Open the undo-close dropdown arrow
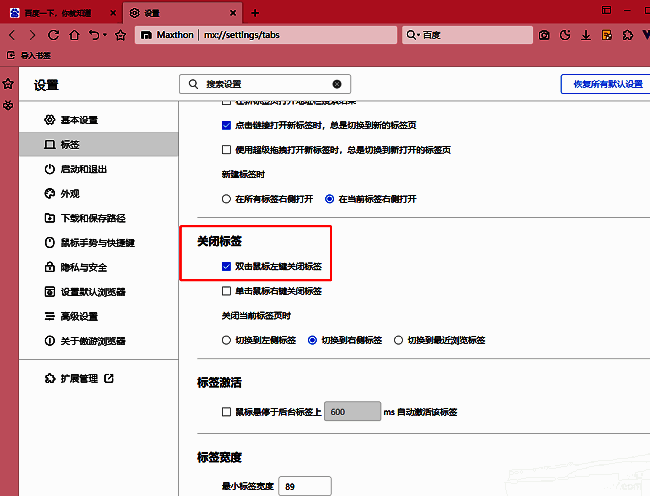 103,35
